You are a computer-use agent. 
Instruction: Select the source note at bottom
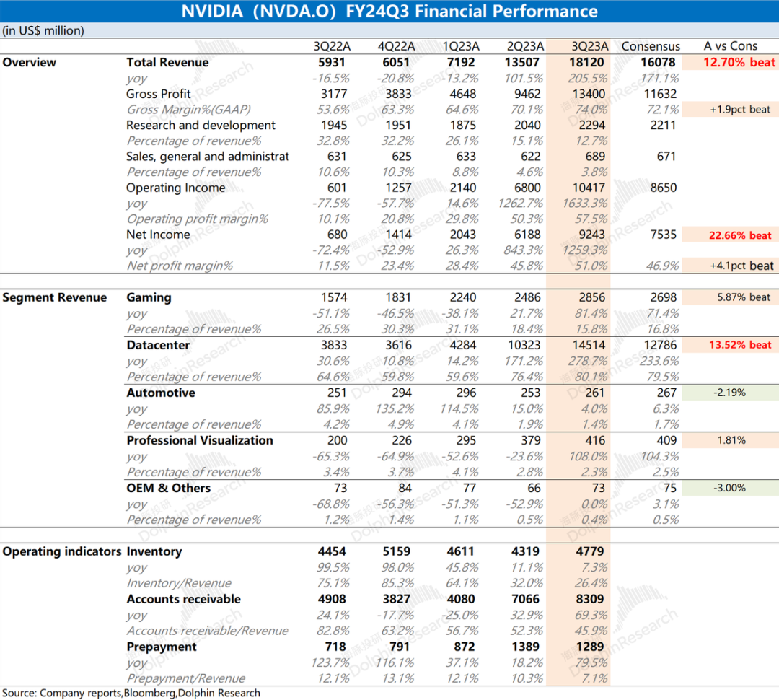click(131, 693)
